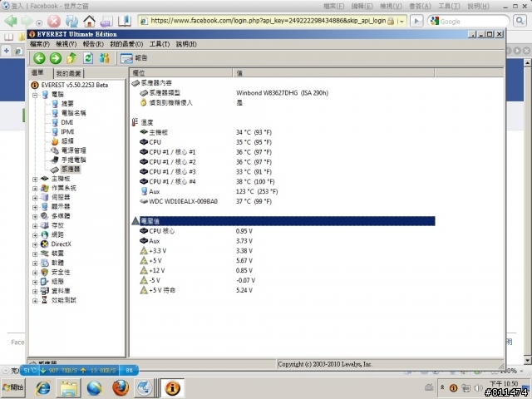Expand the 存放 tree node
The width and height of the screenshot is (532, 399).
35,225
